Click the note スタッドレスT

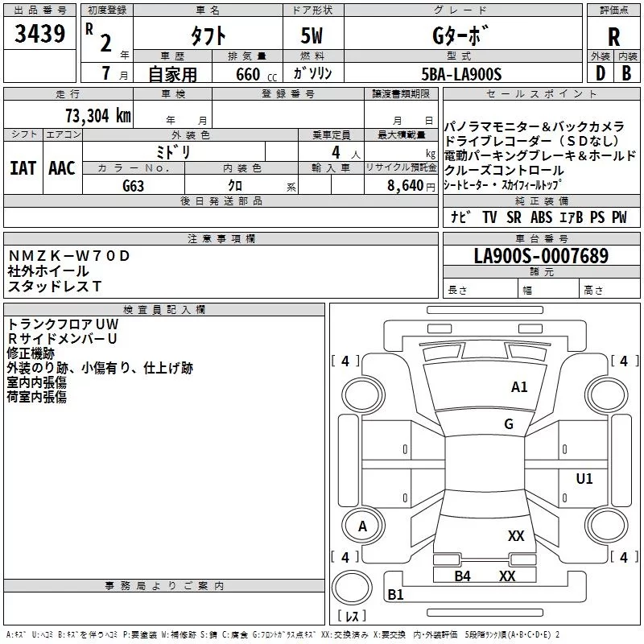[x=54, y=286]
